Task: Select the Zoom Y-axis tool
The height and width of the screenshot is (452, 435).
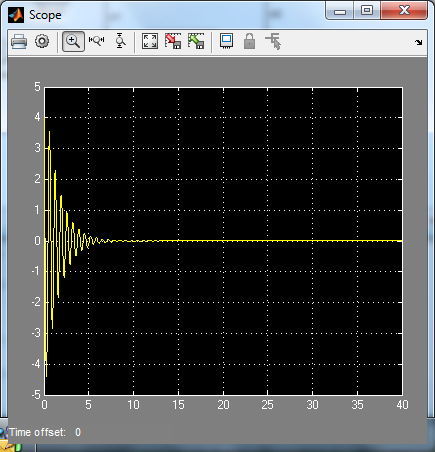Action: pyautogui.click(x=120, y=41)
